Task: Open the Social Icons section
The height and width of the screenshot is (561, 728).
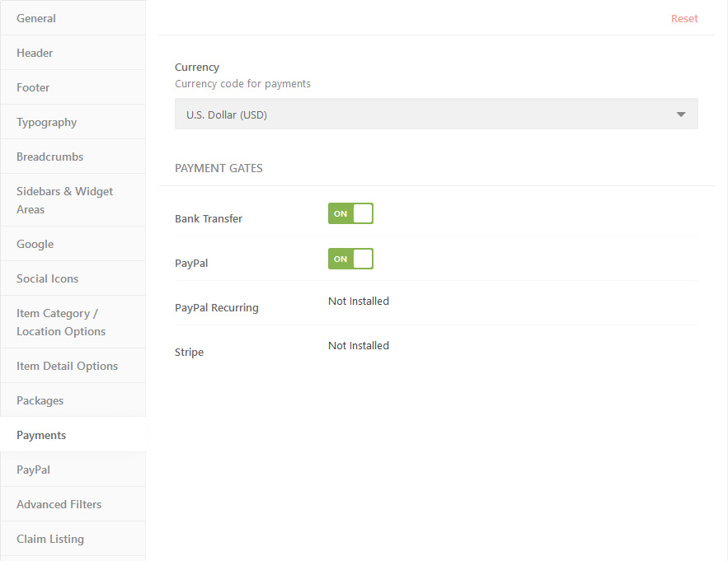Action: coord(73,278)
